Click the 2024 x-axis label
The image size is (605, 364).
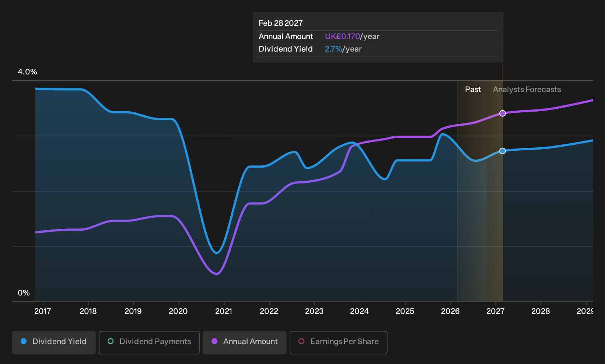click(x=360, y=311)
